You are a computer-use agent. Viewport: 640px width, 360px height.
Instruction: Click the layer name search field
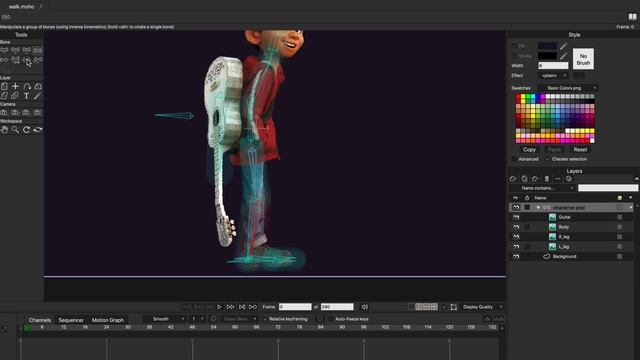pyautogui.click(x=608, y=188)
